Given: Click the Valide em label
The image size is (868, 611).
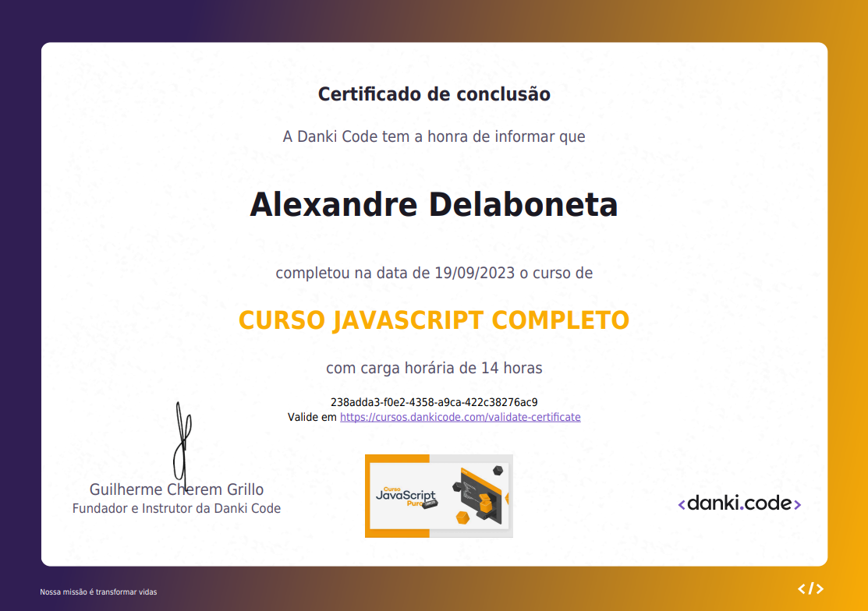Looking at the screenshot, I should click(x=312, y=418).
